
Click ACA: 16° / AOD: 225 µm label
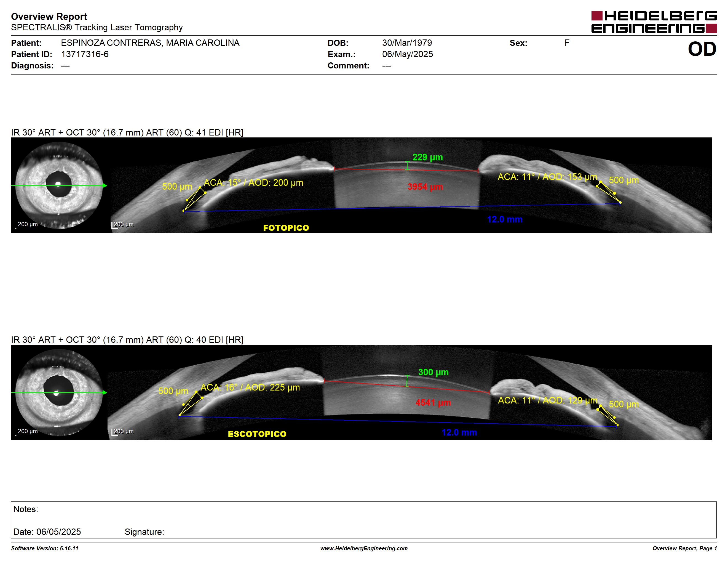pyautogui.click(x=250, y=387)
